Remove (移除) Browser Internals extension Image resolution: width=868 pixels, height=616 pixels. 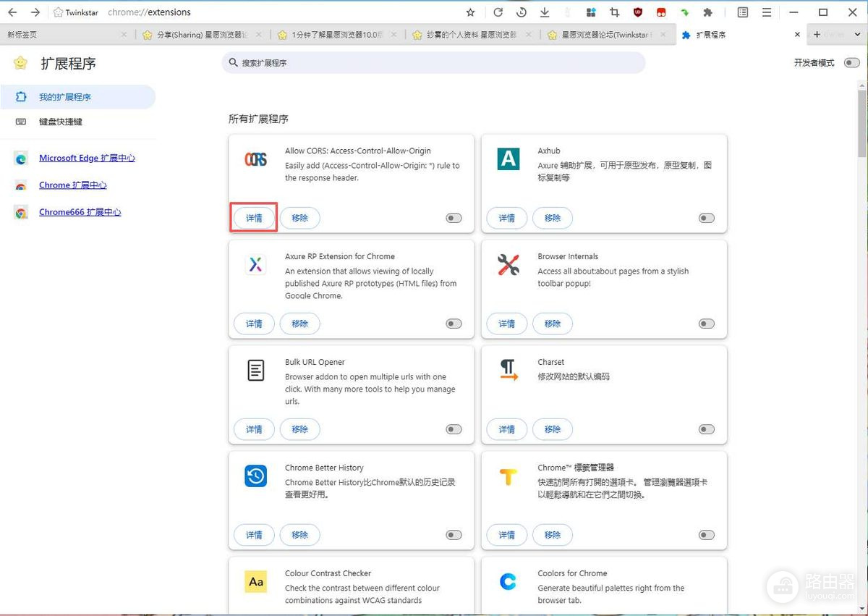point(553,324)
